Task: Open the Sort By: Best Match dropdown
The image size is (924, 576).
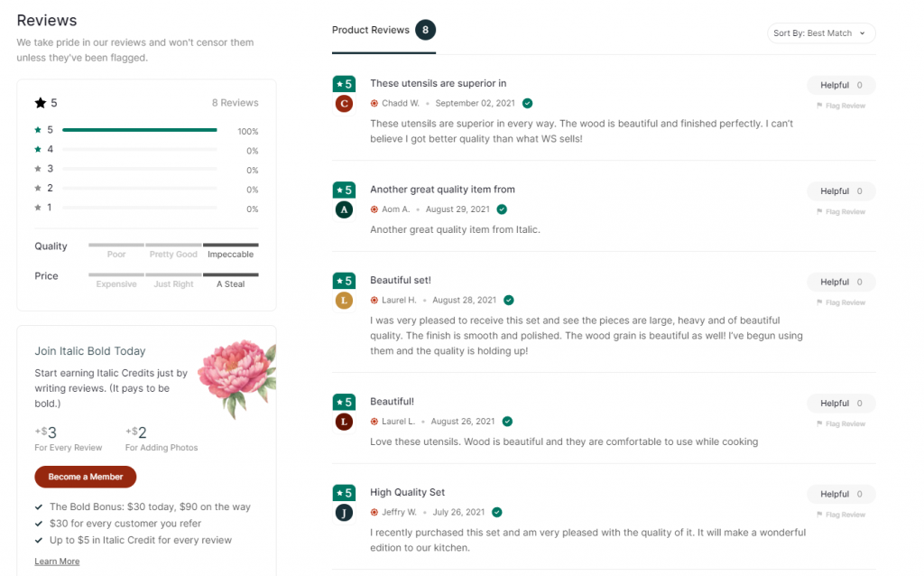Action: click(x=820, y=33)
